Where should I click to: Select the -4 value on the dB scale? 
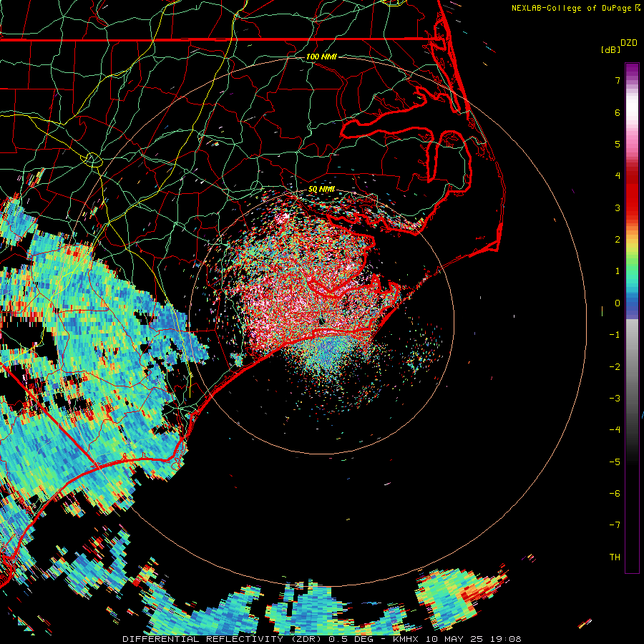click(615, 429)
